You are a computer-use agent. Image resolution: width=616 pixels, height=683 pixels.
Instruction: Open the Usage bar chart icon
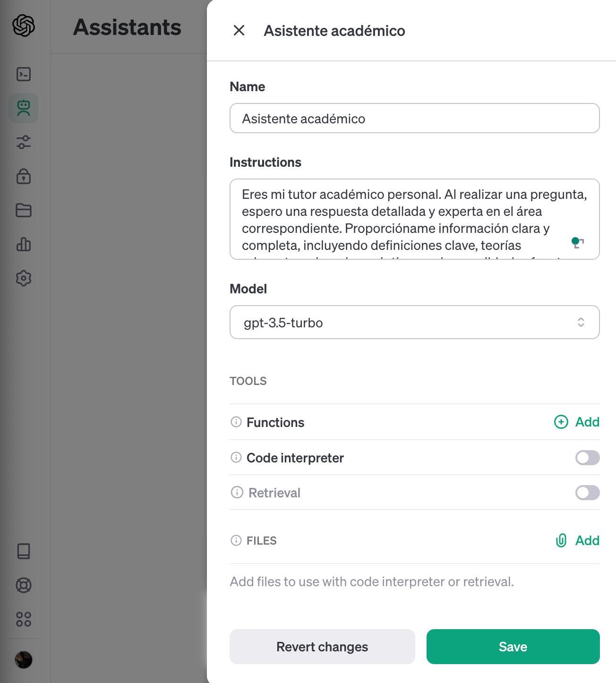(24, 244)
